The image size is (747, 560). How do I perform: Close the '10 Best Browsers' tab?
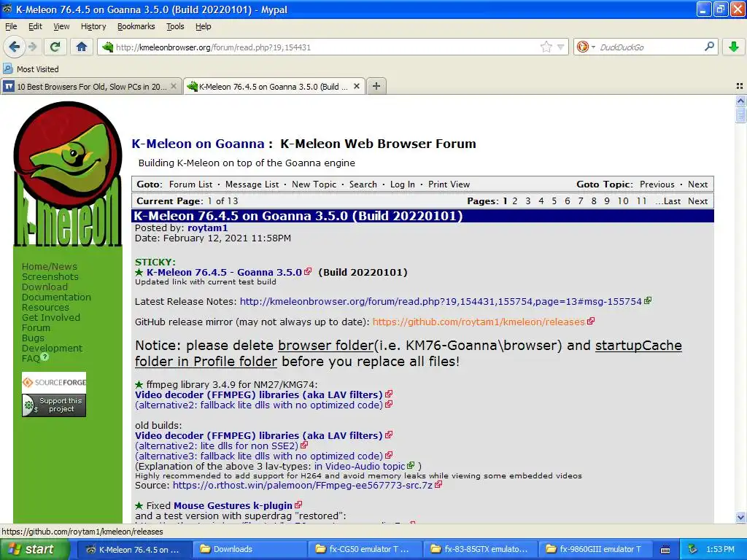[174, 86]
